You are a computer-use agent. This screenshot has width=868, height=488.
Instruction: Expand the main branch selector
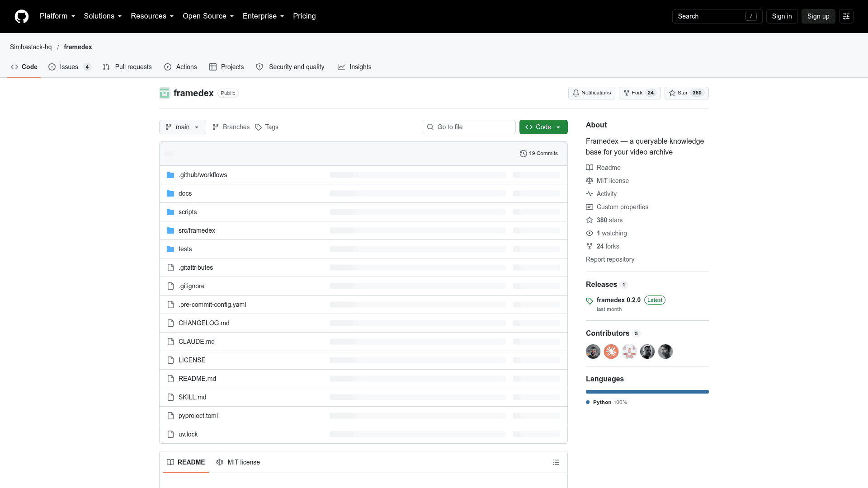[183, 127]
